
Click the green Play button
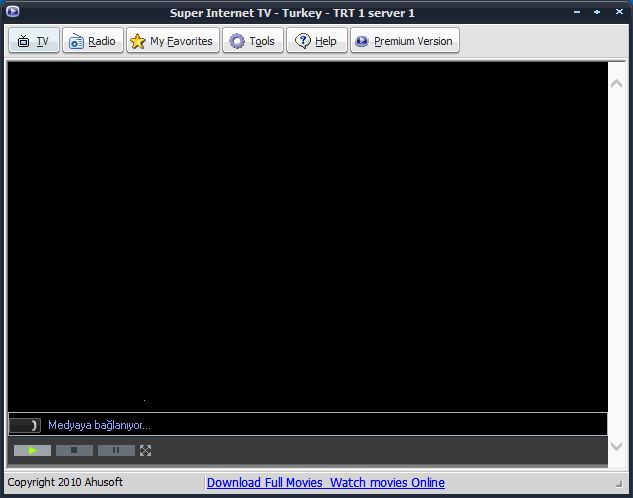point(32,450)
